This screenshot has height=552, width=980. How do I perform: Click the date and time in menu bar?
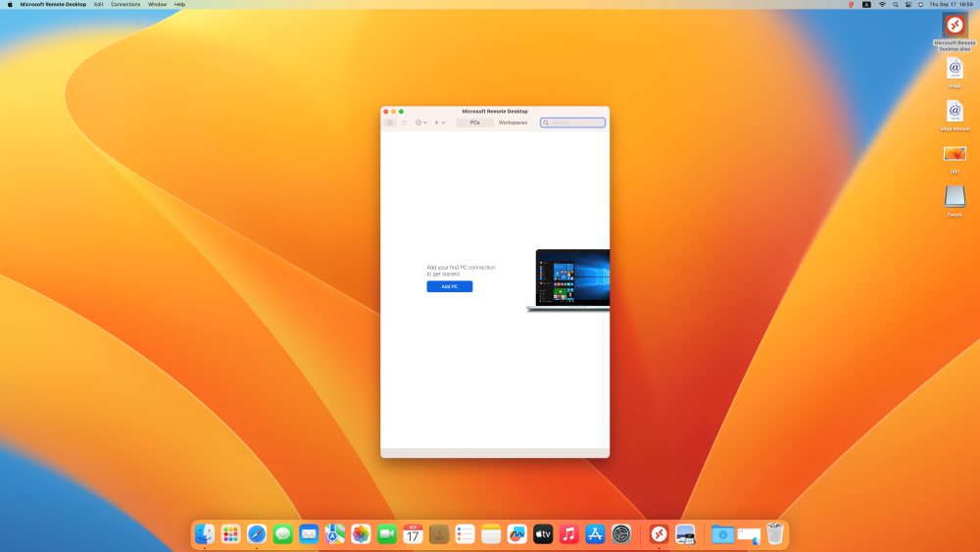coord(952,4)
